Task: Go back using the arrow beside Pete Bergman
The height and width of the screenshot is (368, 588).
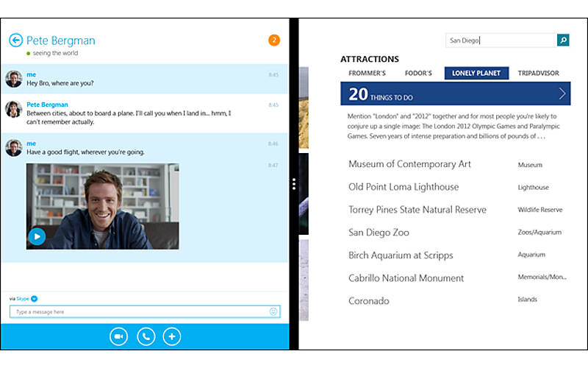Action: [15, 40]
